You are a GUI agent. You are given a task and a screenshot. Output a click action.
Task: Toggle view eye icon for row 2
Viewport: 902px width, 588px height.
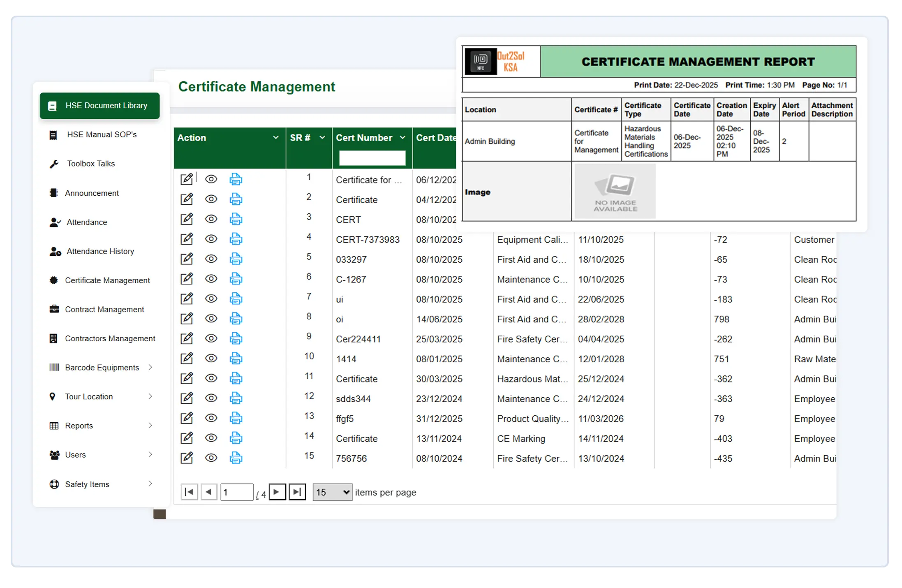pos(211,199)
